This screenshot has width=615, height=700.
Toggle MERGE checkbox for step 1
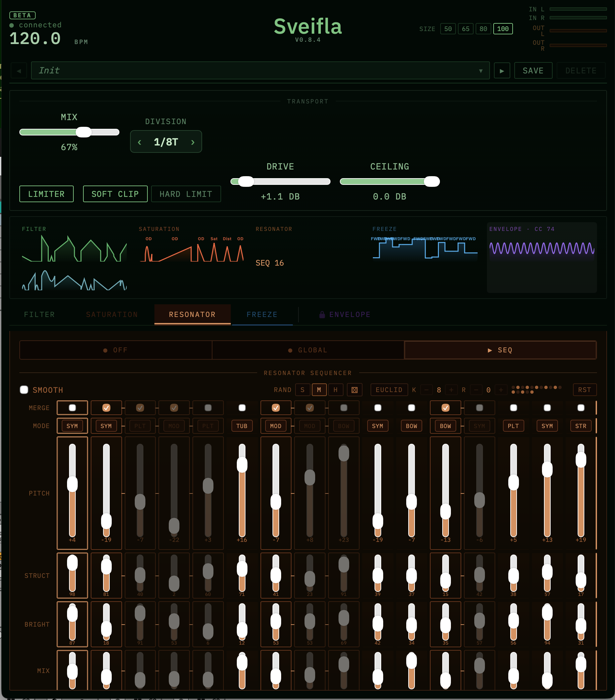point(72,407)
